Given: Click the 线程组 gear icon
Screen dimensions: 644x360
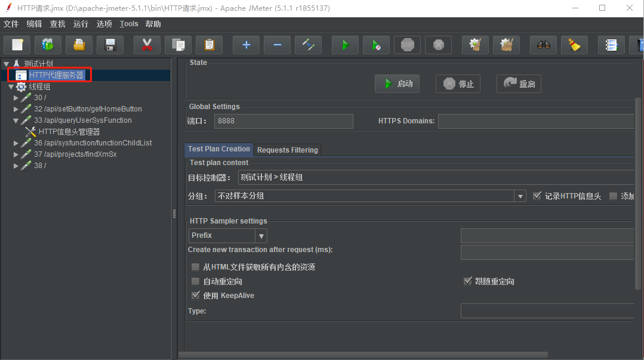Looking at the screenshot, I should [21, 86].
